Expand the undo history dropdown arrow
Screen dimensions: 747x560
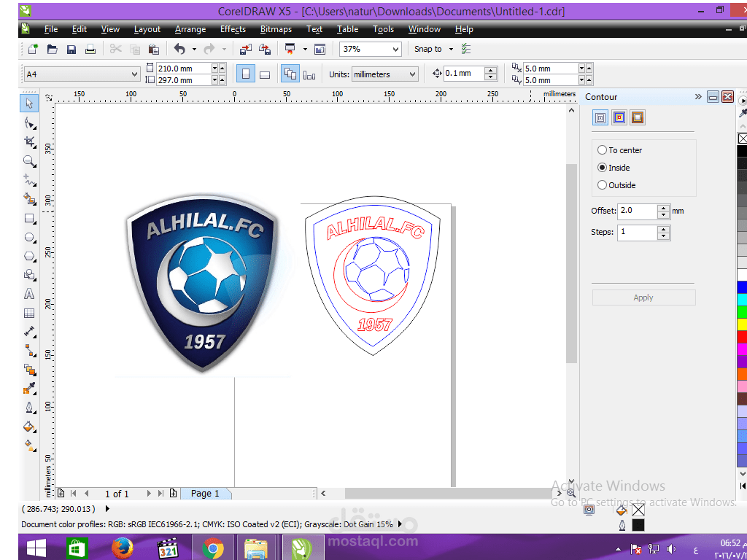tap(194, 49)
